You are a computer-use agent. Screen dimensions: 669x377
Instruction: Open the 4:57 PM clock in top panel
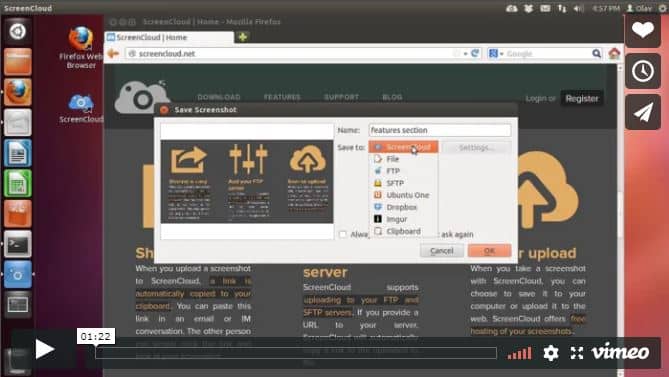605,8
